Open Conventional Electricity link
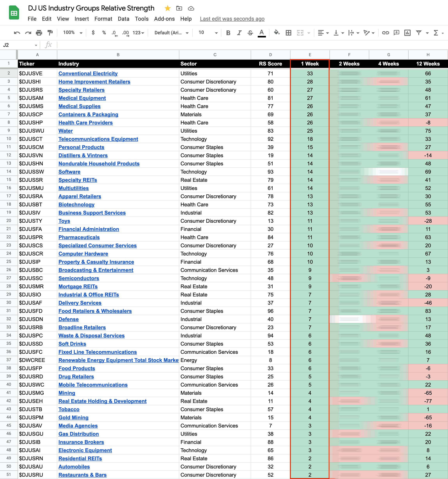This screenshot has height=479, width=448. pyautogui.click(x=88, y=74)
